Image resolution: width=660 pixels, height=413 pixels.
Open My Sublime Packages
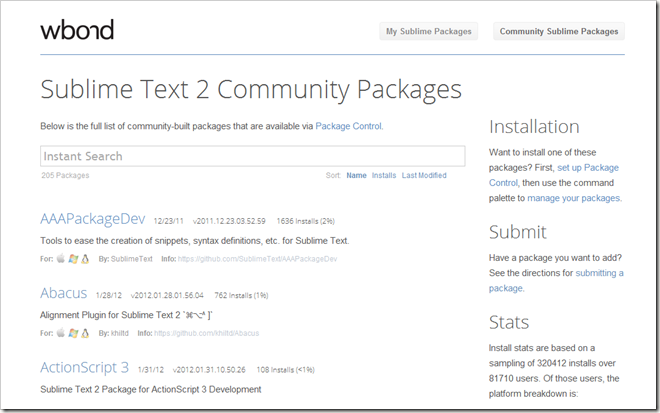[x=428, y=32]
